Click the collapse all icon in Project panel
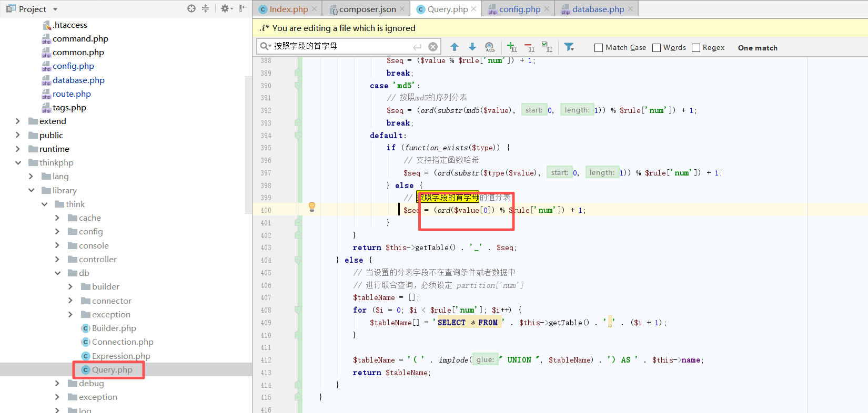The height and width of the screenshot is (413, 868). [205, 8]
